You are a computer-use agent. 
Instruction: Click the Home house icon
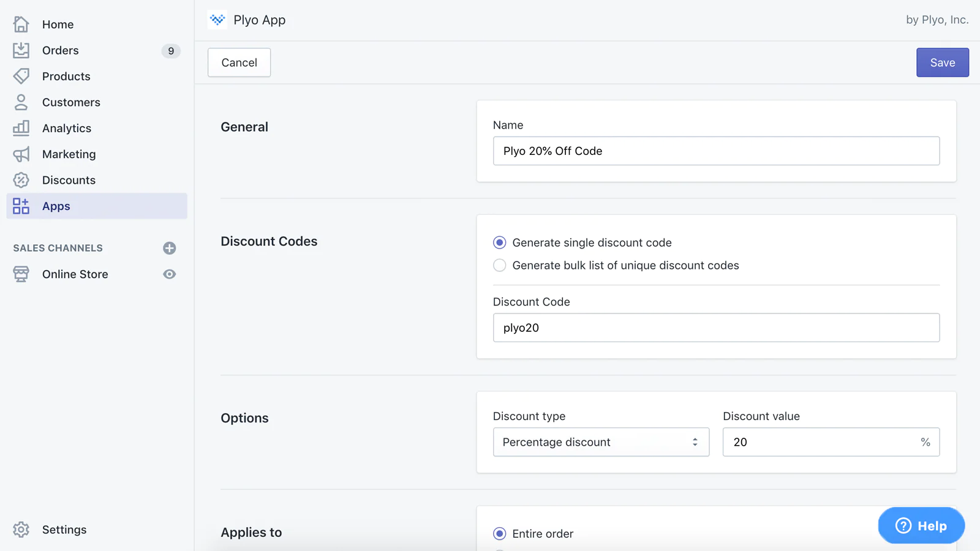(21, 24)
